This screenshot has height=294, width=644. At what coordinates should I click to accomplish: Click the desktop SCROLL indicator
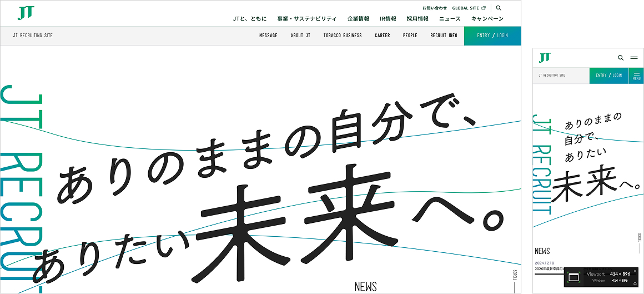pyautogui.click(x=515, y=281)
